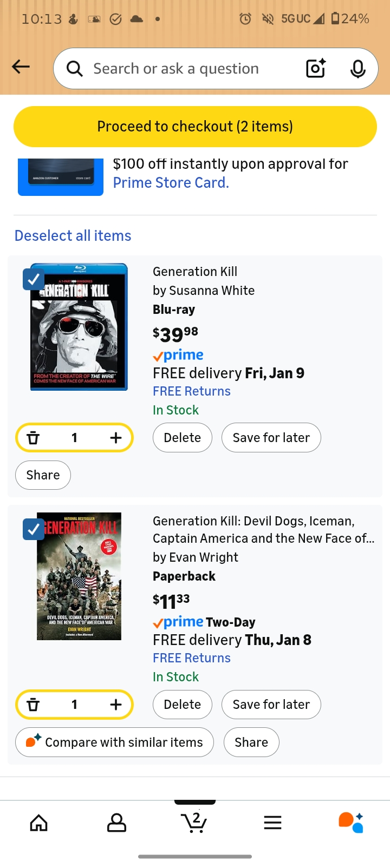Increase quantity of Generation Kill Blu-ray
The height and width of the screenshot is (868, 390).
point(115,438)
